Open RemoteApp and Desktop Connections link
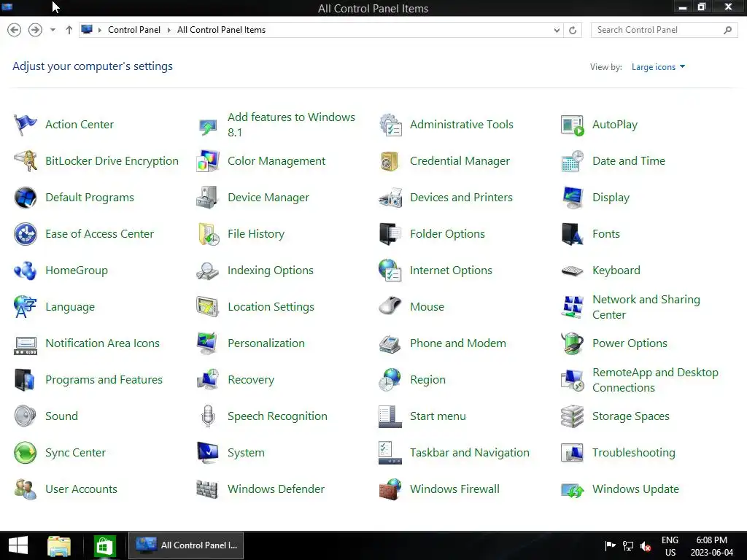Screen dimensions: 747x560 655,380
